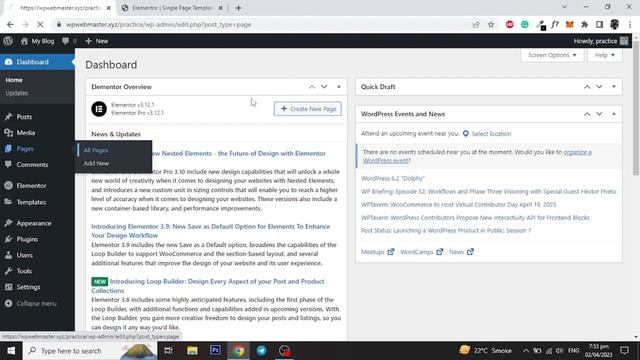Open Nested Elements news article link
The height and width of the screenshot is (360, 640).
pos(239,153)
